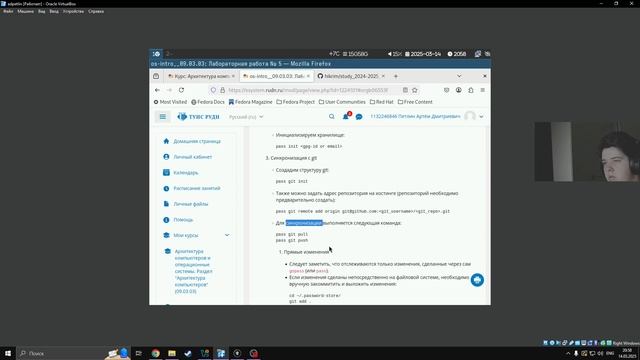
Task: Open Календарь in sidebar
Action: (186, 173)
